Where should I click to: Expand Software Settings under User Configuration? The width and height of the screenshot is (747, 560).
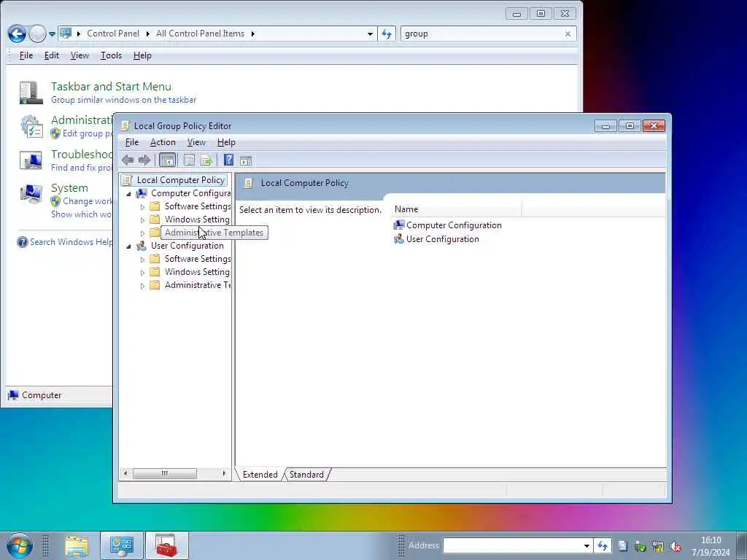click(142, 260)
